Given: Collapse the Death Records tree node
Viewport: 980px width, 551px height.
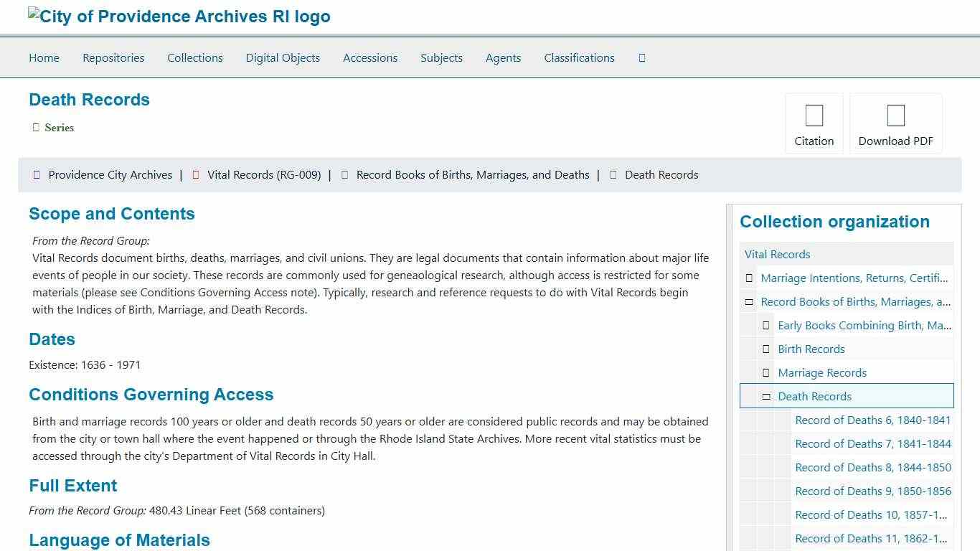Looking at the screenshot, I should 766,397.
